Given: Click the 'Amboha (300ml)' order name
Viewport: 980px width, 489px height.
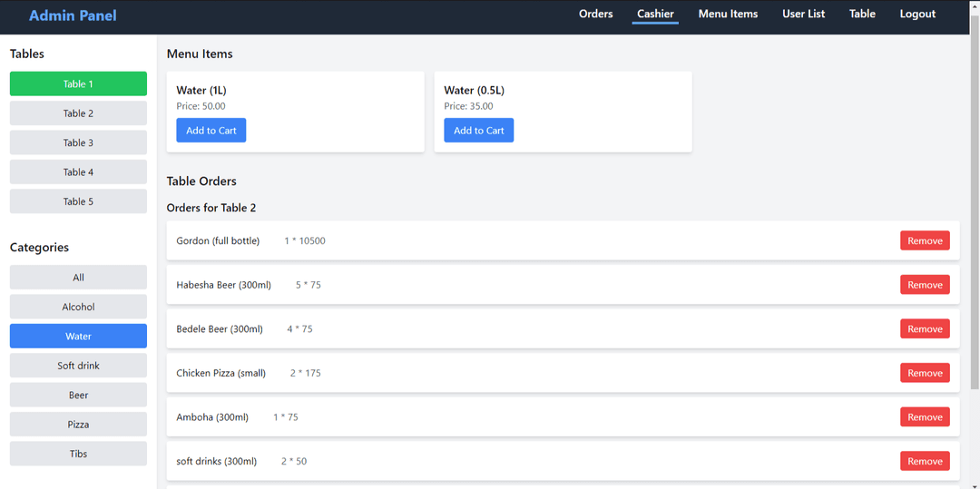Looking at the screenshot, I should coord(212,417).
